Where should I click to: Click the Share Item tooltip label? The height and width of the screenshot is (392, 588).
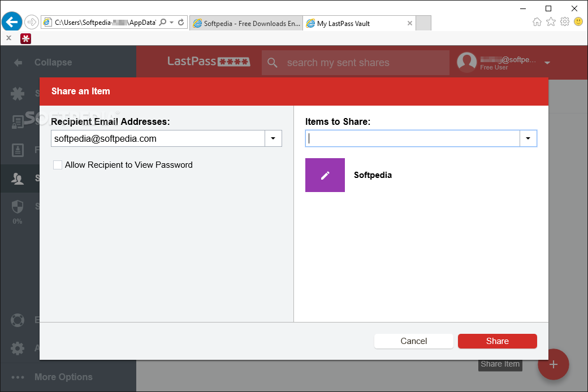pos(500,364)
